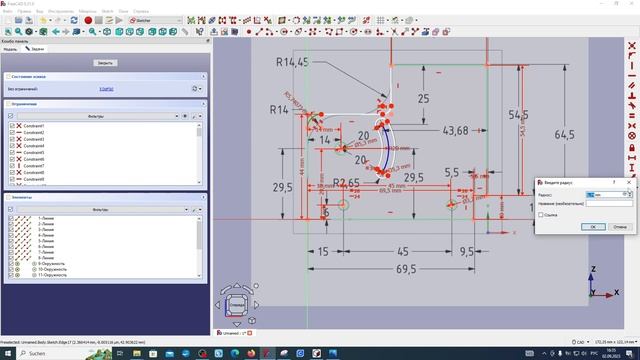Apply the Horizontal constraint icon
Viewport: 640px width, 360px height.
click(632, 76)
